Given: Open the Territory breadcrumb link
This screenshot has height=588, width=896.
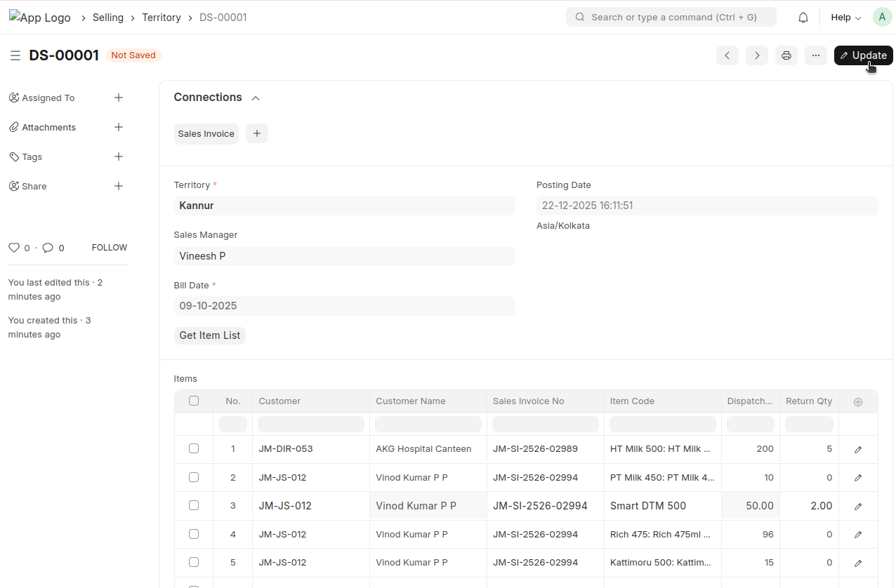Looking at the screenshot, I should pyautogui.click(x=162, y=18).
